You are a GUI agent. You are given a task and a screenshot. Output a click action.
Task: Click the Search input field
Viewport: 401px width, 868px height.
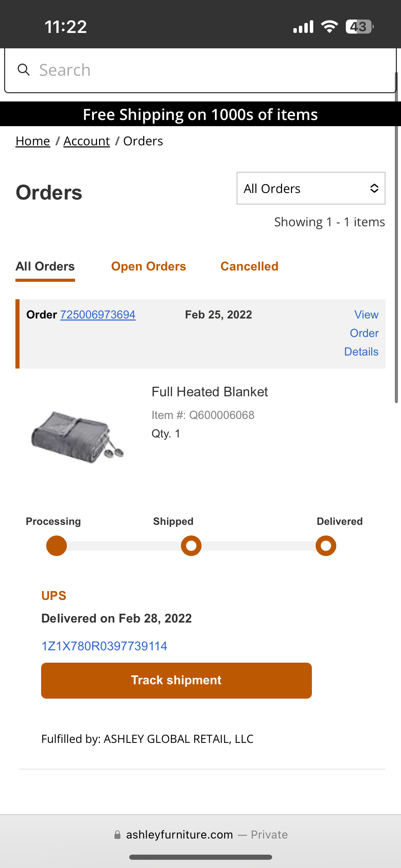click(200, 70)
